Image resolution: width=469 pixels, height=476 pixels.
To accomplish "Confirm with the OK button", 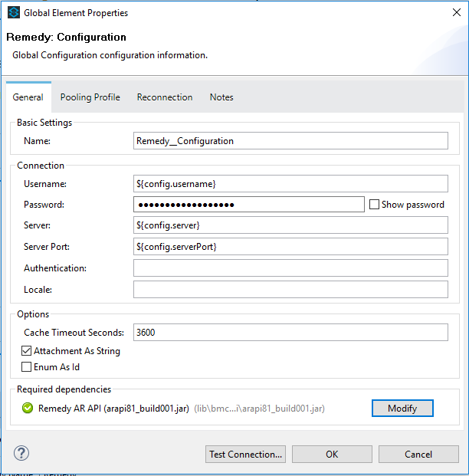I will (332, 454).
